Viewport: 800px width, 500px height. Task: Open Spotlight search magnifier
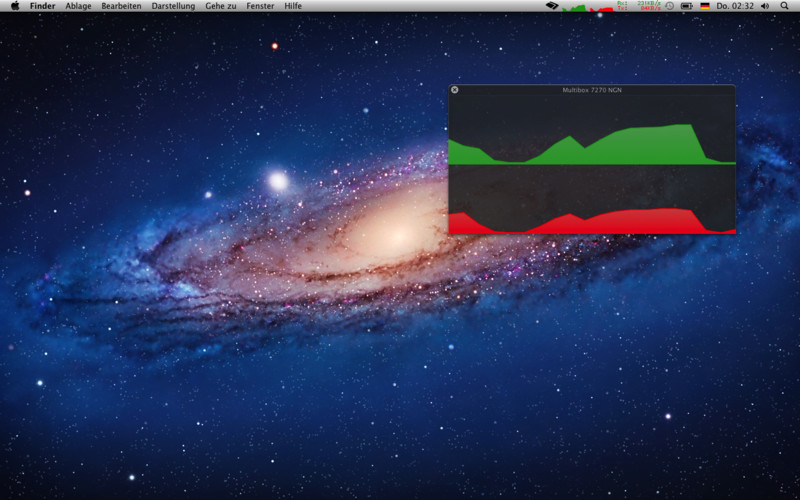tap(784, 6)
